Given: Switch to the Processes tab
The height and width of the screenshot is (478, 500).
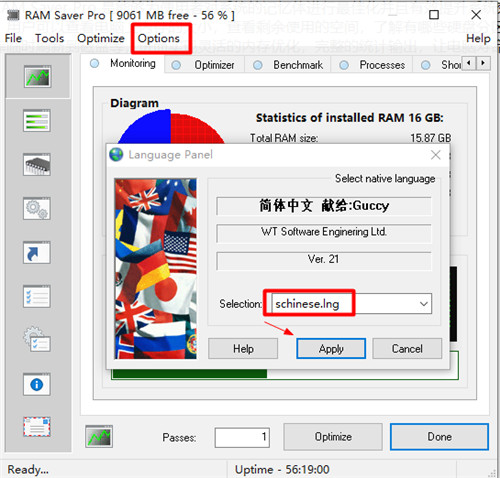Looking at the screenshot, I should coord(372,65).
